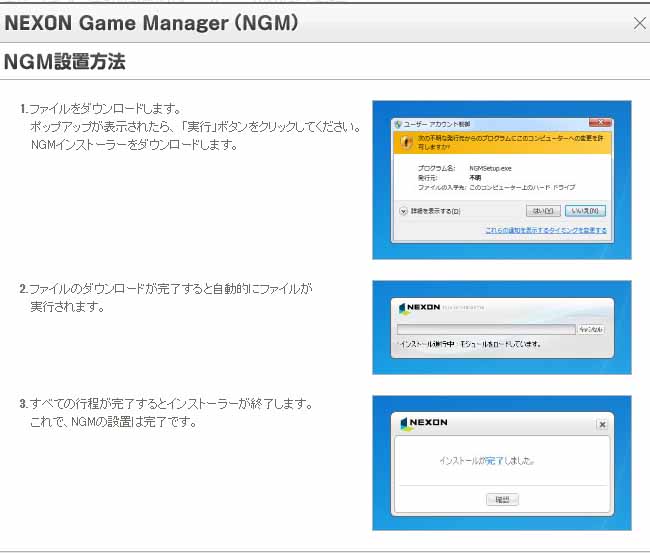
Task: Select the line about clicking the 「実行」 button
Action: coord(195,127)
